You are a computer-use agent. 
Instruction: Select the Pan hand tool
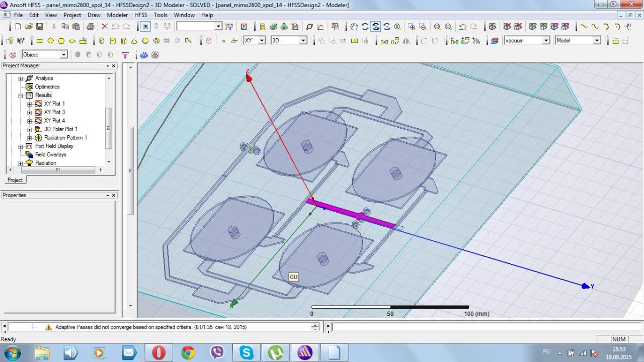click(x=354, y=27)
